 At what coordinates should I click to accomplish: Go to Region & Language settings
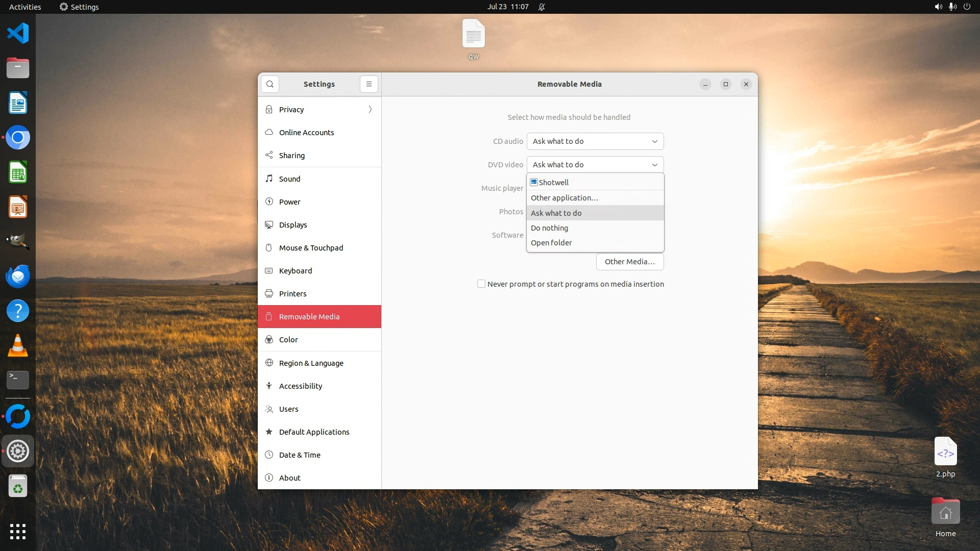pyautogui.click(x=311, y=363)
